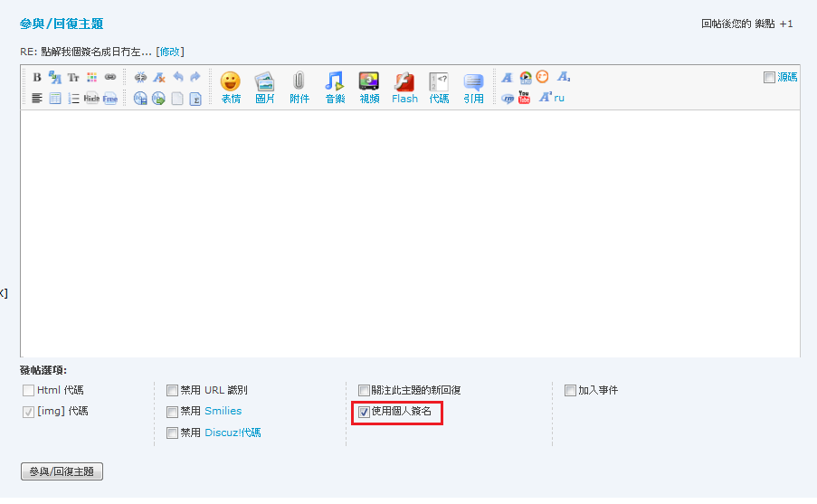The height and width of the screenshot is (504, 817).
Task: Insert music via 音樂
Action: (335, 88)
